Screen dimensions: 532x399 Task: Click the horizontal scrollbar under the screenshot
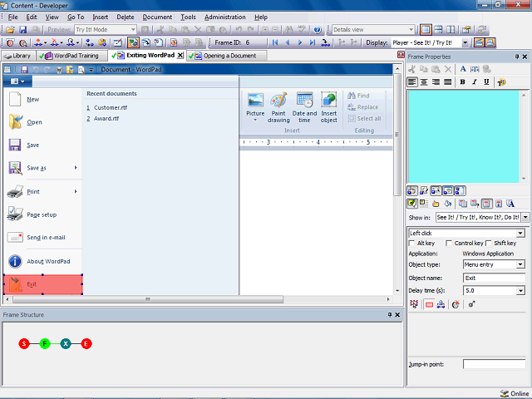(148, 299)
